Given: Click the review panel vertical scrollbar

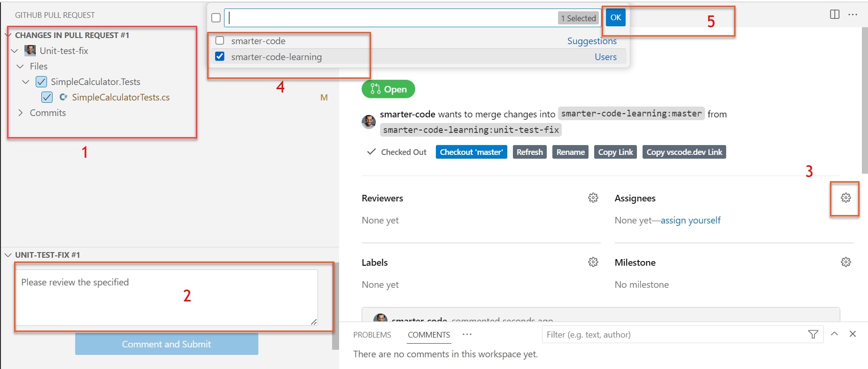Looking at the screenshot, I should (x=335, y=306).
